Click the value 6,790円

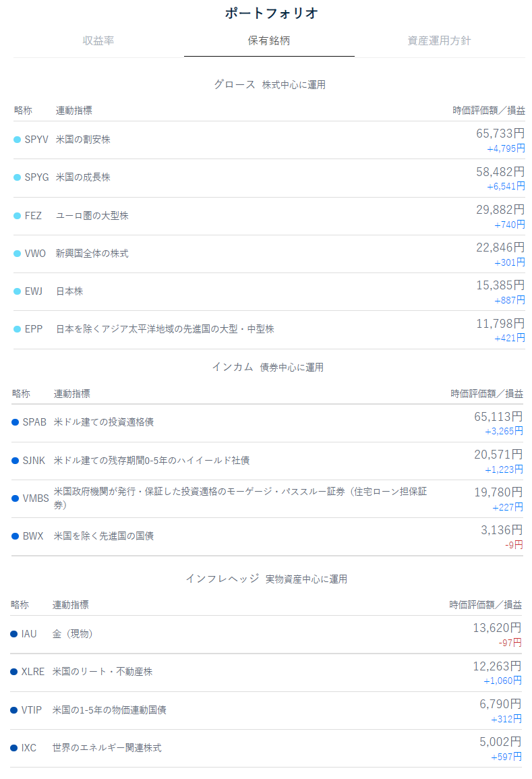click(x=500, y=704)
